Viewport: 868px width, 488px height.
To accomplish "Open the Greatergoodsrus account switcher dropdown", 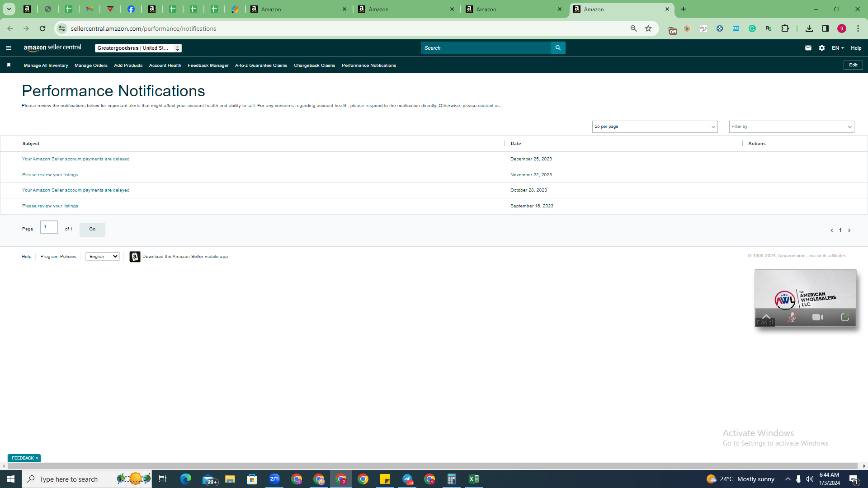I will [138, 48].
